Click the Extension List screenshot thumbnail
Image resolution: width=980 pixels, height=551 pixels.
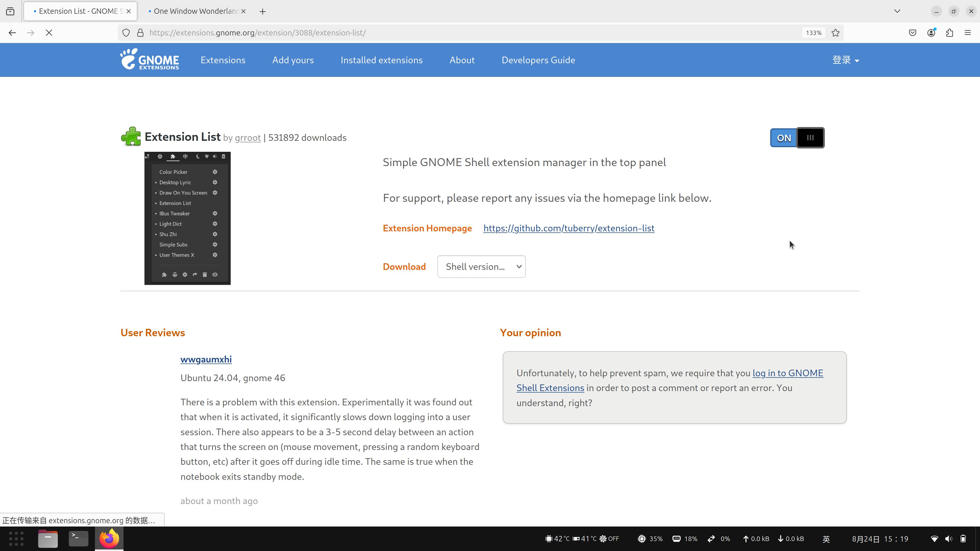pyautogui.click(x=187, y=218)
